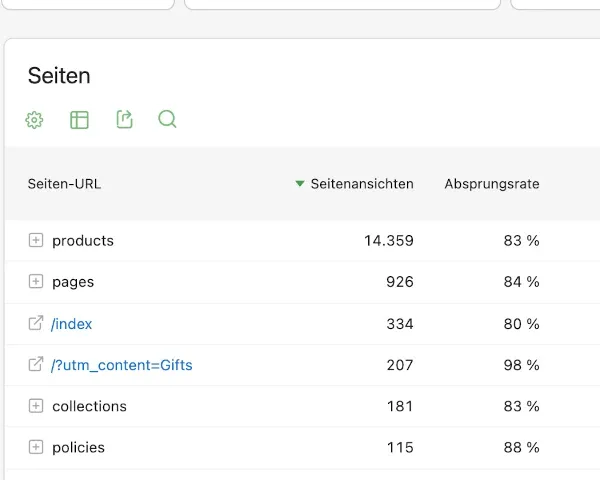
Task: Click the 334 page views value
Action: click(400, 324)
